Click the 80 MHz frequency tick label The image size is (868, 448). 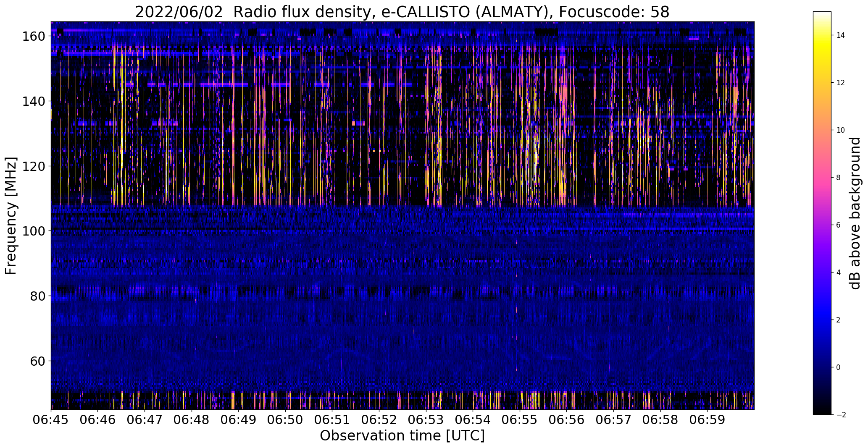click(x=38, y=296)
